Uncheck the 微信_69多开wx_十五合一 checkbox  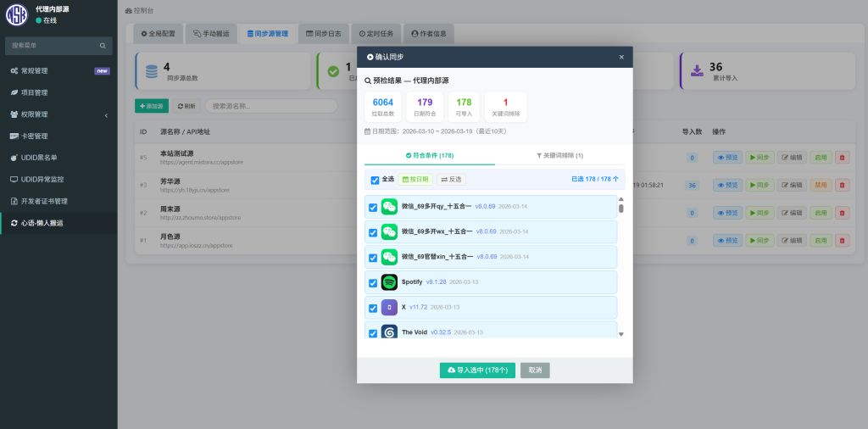pos(374,232)
